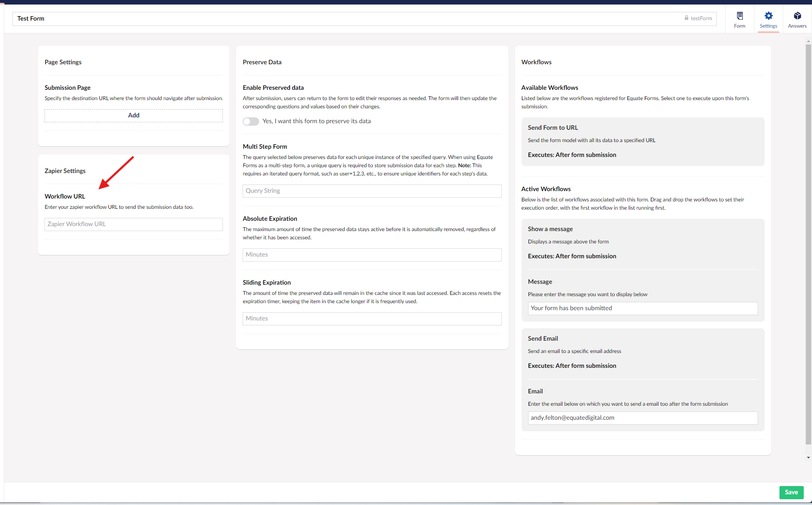
Task: Click the Add submission page button
Action: 133,115
